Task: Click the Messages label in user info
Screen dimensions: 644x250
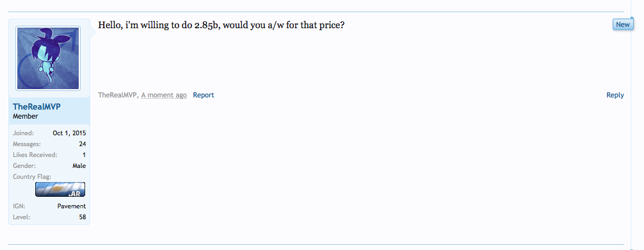Action: pos(27,144)
